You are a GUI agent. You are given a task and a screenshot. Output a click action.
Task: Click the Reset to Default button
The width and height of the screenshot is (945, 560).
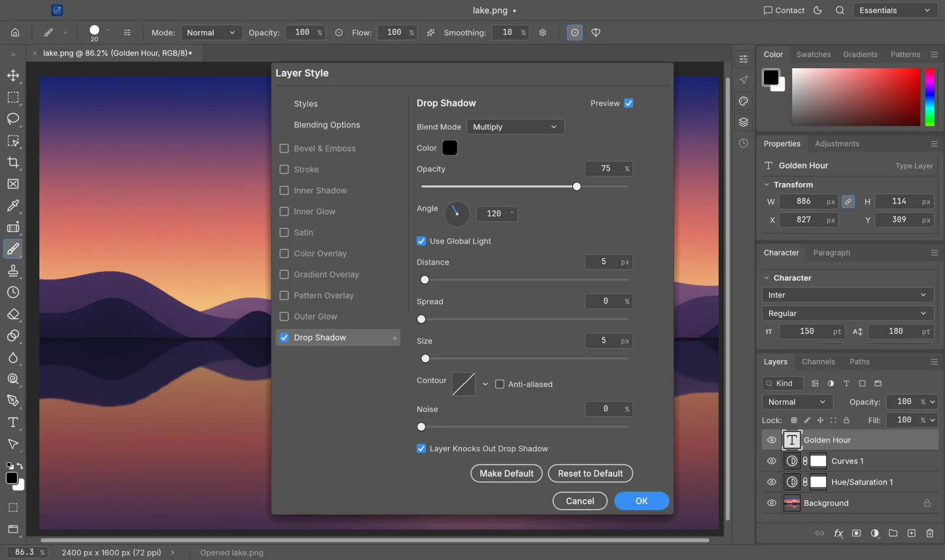click(x=590, y=473)
